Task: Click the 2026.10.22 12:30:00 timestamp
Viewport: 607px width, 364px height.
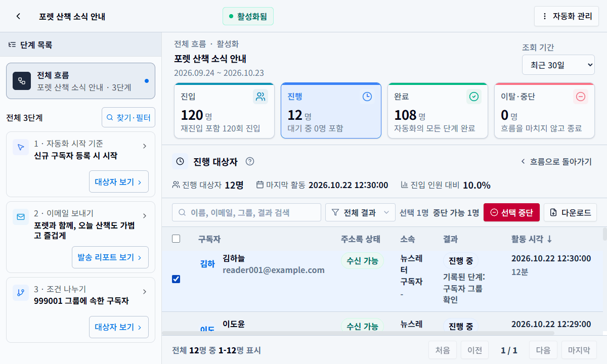Action: 551,258
